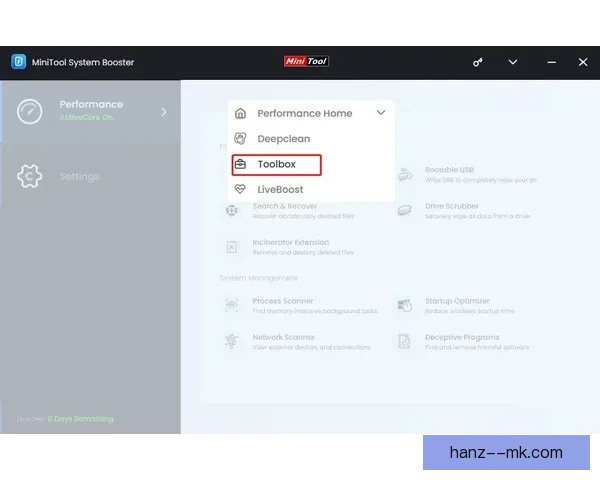Click 'Securely wipe all data from a drive' text
Screen dimensions: 600x480
(x=478, y=216)
